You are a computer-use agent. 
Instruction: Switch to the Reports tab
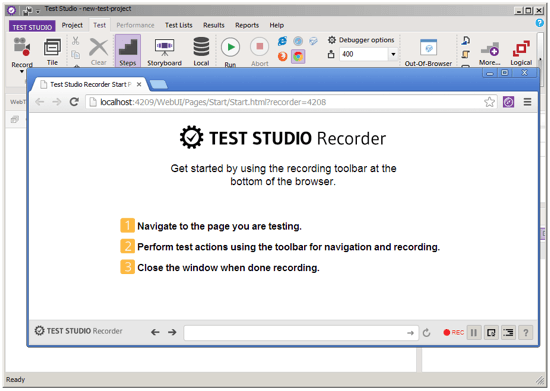(247, 25)
